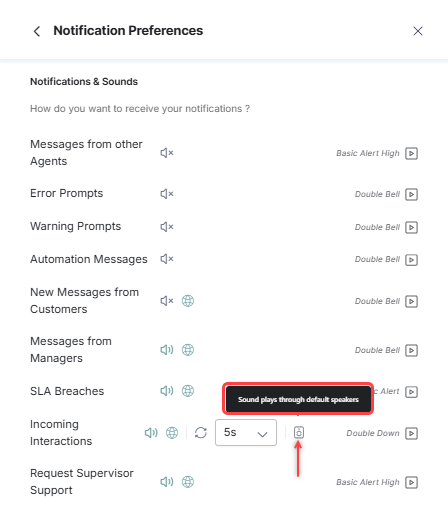Click the speaker device icon for Incoming Interactions
This screenshot has width=448, height=512.
pos(299,432)
